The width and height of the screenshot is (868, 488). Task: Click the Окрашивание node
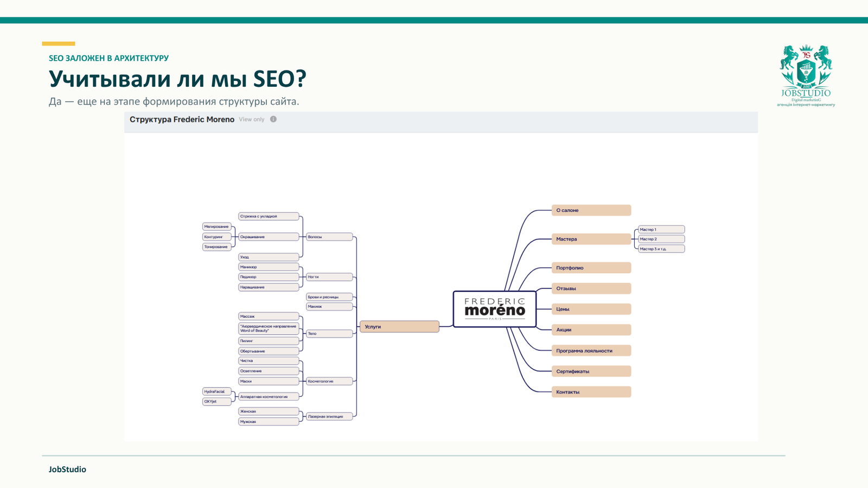pyautogui.click(x=269, y=237)
